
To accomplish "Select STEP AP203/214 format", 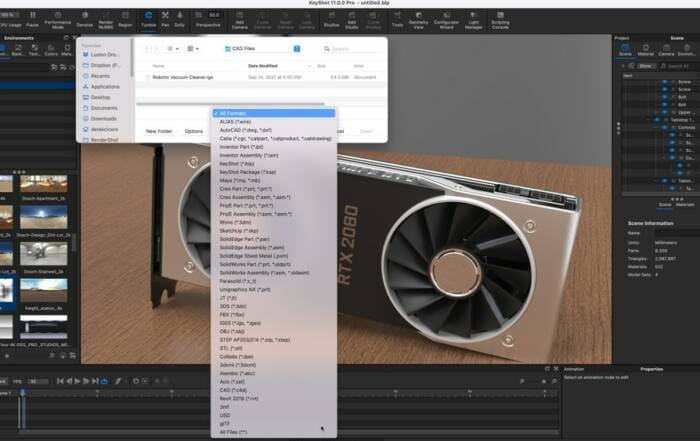I will [274, 340].
